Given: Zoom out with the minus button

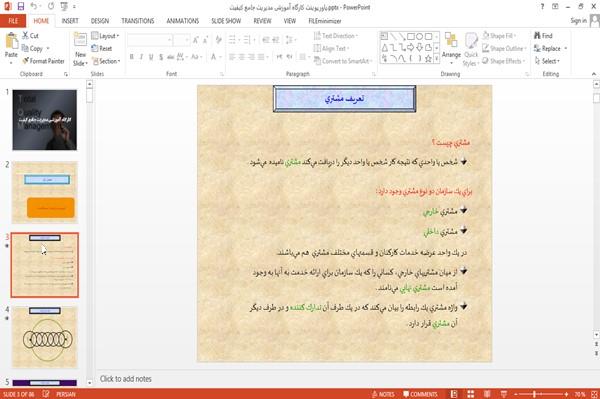Looking at the screenshot, I should (516, 394).
